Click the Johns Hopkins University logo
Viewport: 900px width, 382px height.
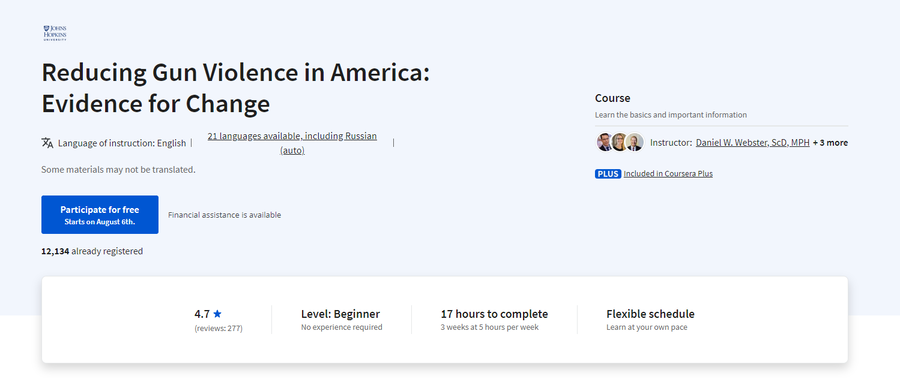55,33
